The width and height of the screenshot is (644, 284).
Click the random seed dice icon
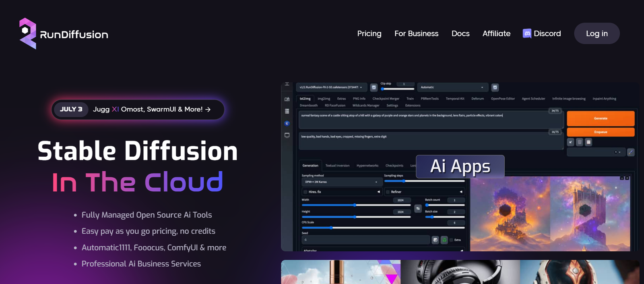coord(435,240)
